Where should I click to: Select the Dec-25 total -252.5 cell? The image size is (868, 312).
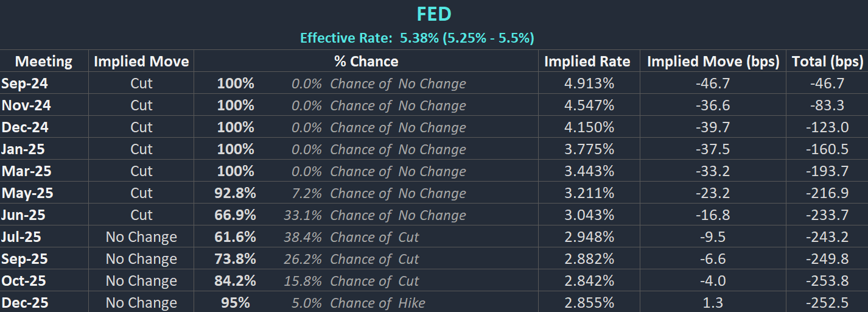click(x=827, y=303)
